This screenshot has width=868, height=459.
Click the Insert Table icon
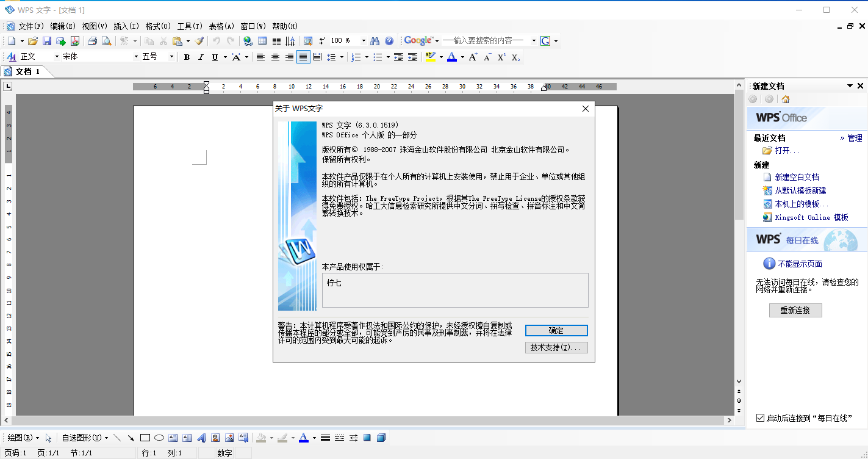262,41
